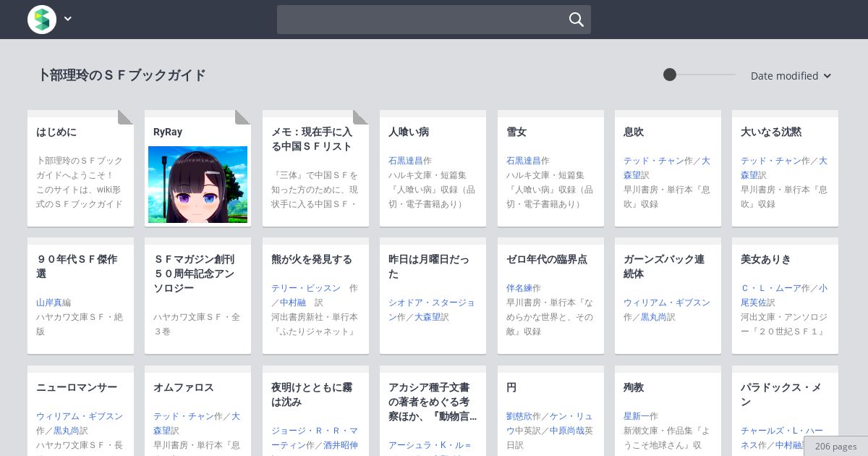Open the RyRay avatar image
868x456 pixels.
tap(197, 185)
